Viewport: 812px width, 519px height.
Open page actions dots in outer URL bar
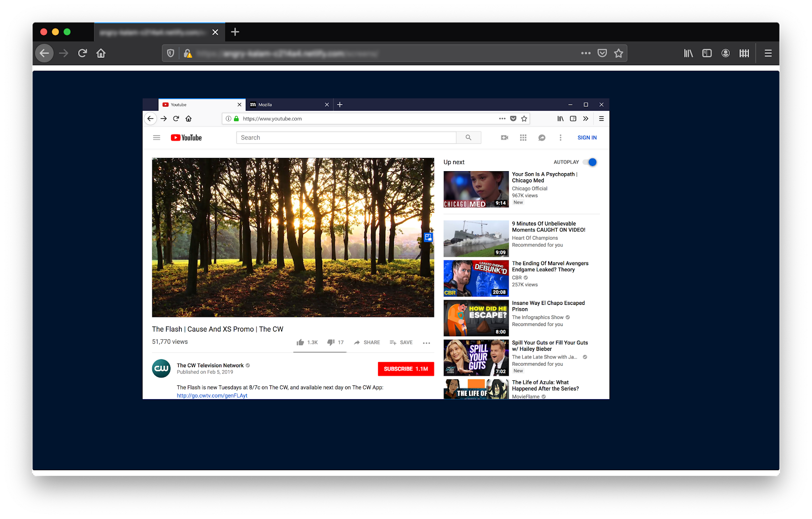point(586,53)
